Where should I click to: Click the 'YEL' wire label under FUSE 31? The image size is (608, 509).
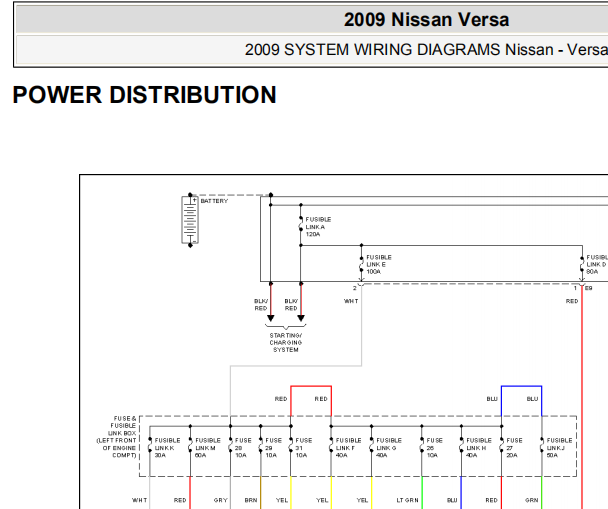(x=282, y=500)
